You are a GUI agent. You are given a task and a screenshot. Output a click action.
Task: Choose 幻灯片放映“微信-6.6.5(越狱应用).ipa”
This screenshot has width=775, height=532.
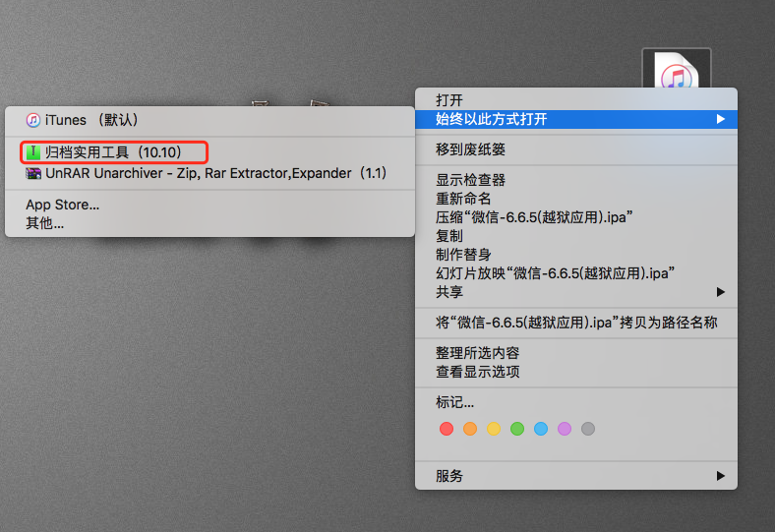576,273
